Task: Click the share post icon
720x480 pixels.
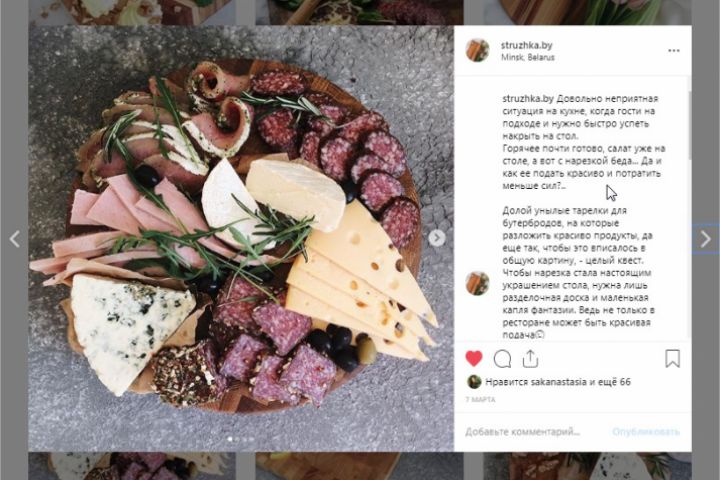Action: coord(530,358)
